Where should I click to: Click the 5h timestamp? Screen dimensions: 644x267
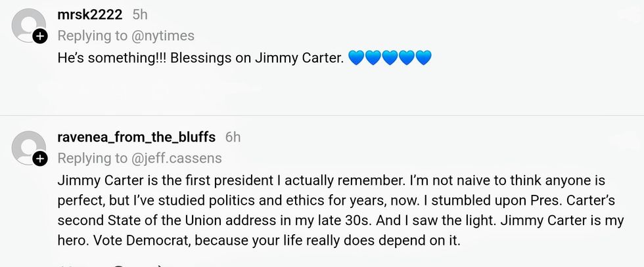[x=140, y=15]
